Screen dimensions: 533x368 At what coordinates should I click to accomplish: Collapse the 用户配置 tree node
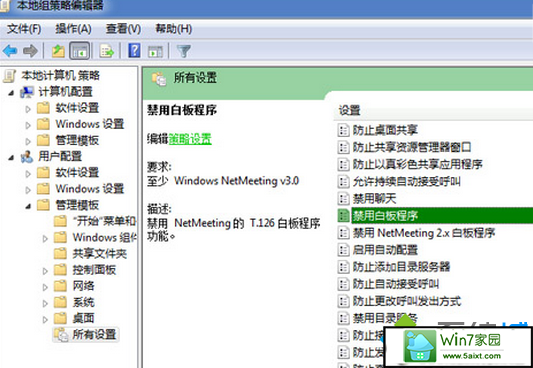pyautogui.click(x=12, y=157)
